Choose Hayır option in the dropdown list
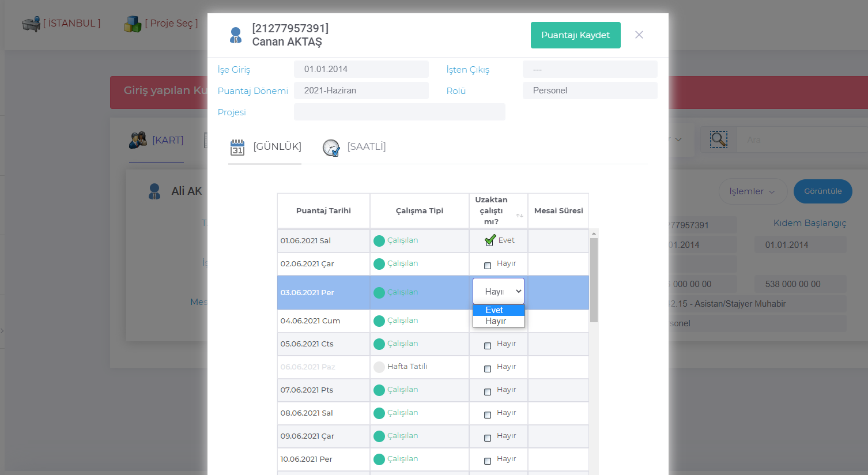 tap(496, 321)
